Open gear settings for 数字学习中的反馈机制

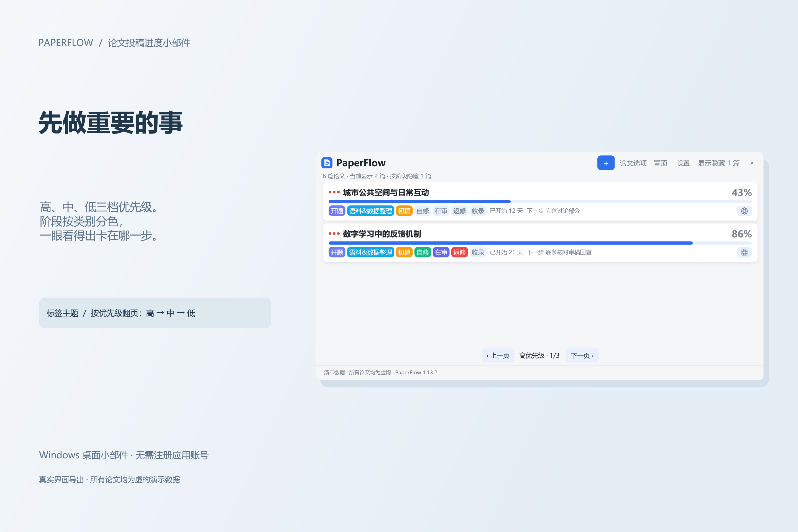[x=744, y=252]
